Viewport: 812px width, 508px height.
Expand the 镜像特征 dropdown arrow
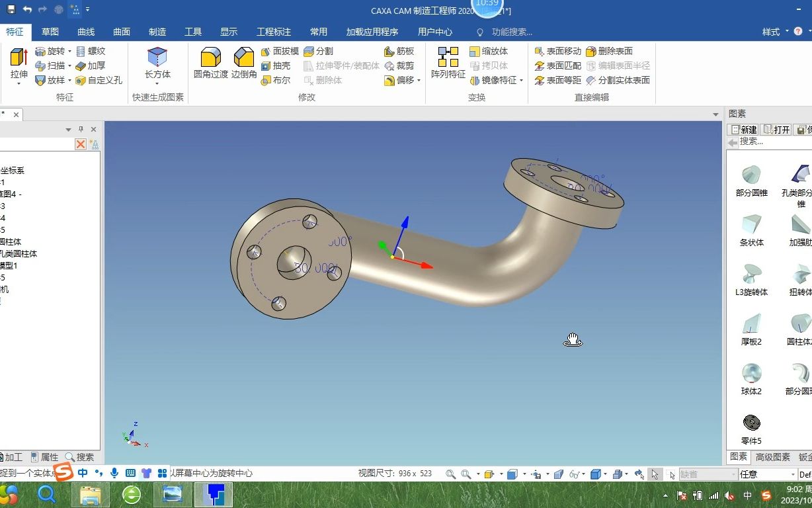[522, 81]
